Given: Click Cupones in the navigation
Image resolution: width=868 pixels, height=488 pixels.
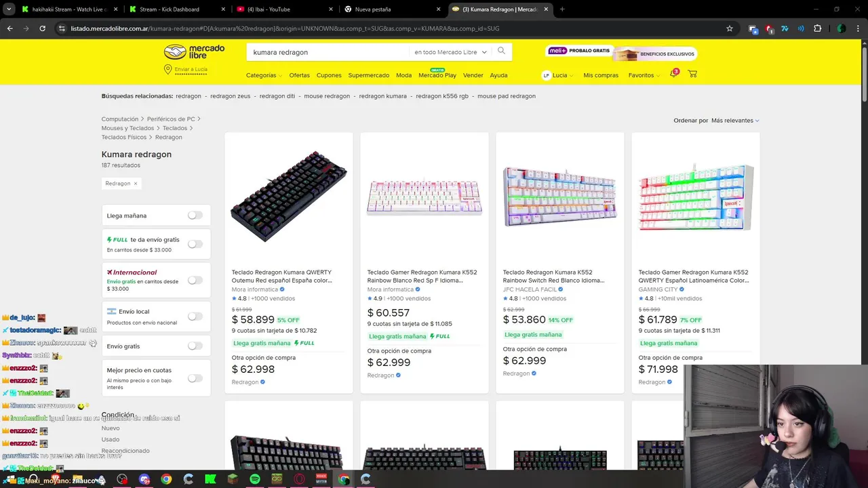Looking at the screenshot, I should point(329,75).
